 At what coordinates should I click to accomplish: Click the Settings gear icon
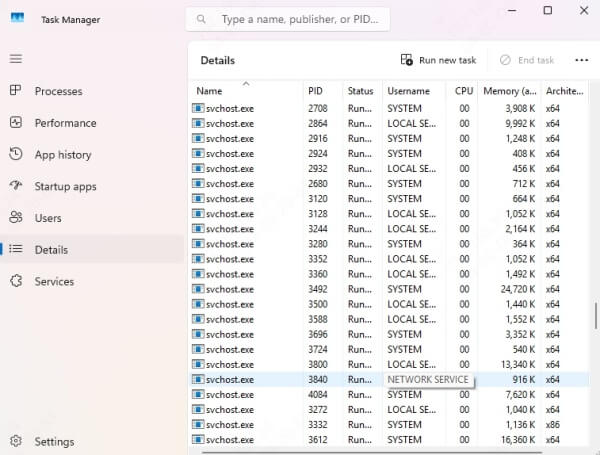pyautogui.click(x=16, y=441)
